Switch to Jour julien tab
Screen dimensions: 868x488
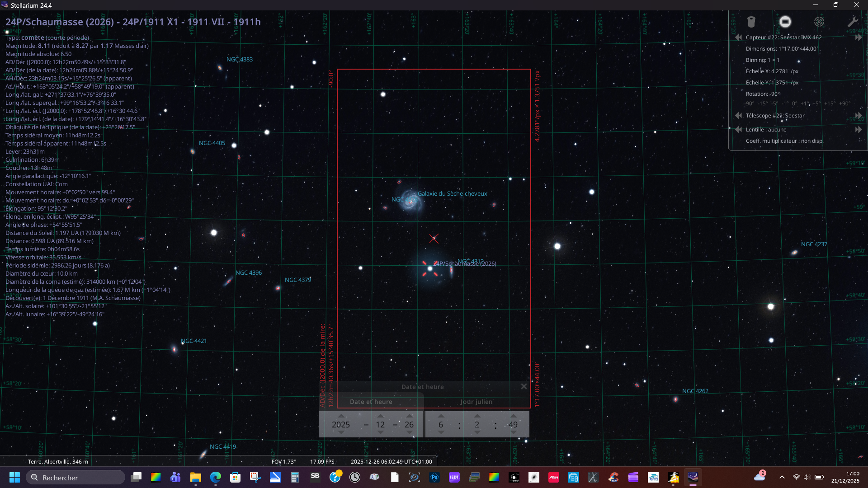476,402
